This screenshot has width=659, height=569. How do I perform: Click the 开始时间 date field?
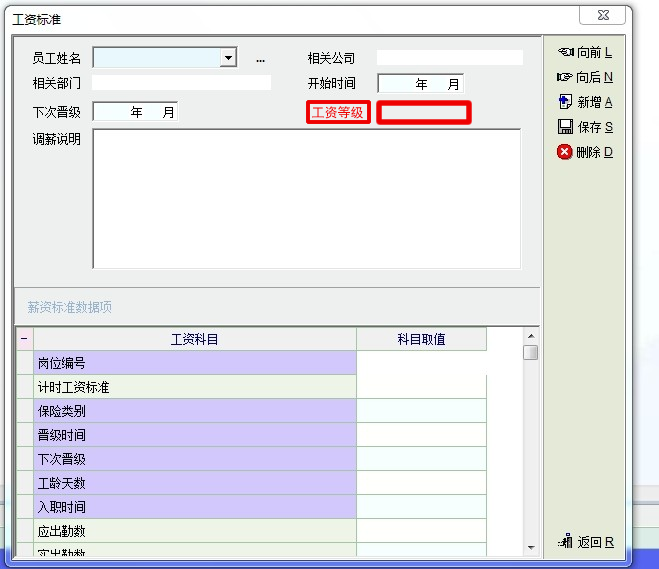click(420, 84)
